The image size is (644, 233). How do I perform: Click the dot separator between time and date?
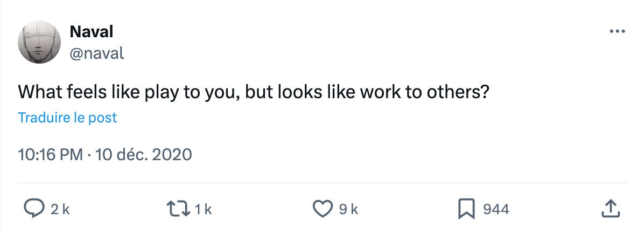pos(89,155)
